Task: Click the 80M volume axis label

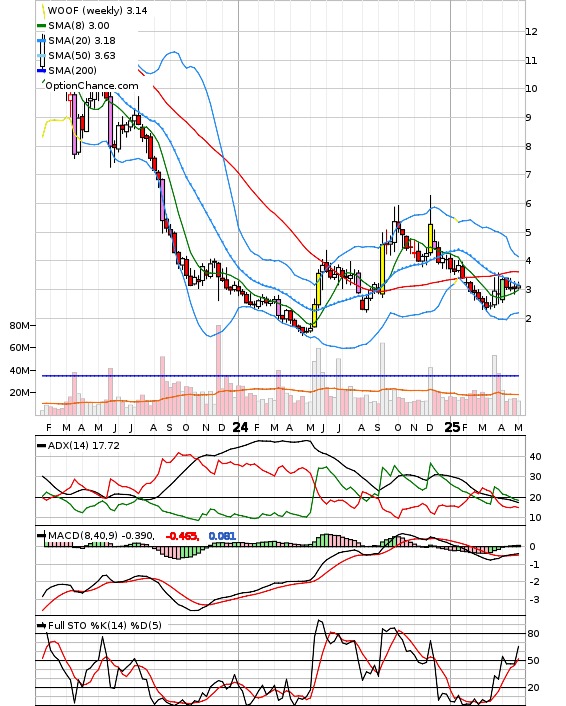Action: pos(20,325)
